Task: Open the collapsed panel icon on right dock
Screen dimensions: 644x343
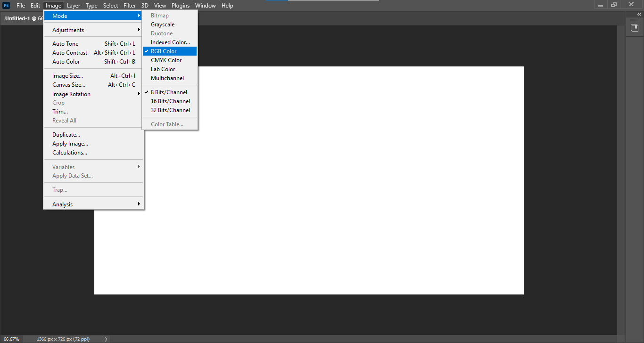Action: click(635, 28)
